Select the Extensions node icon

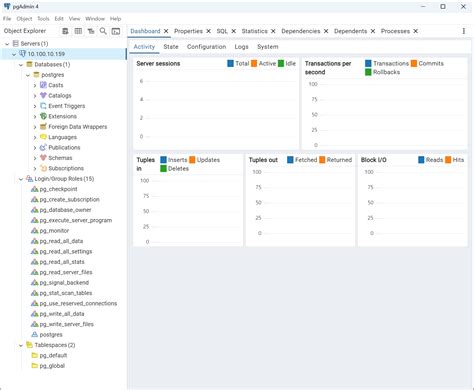pyautogui.click(x=43, y=116)
